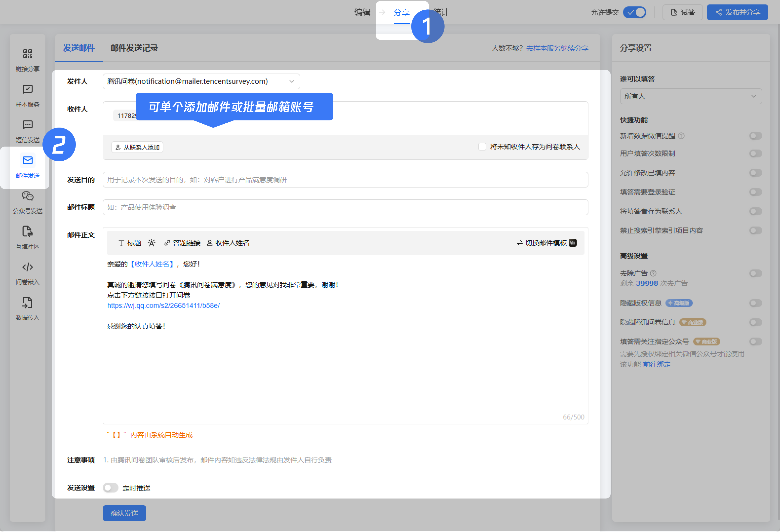780x532 pixels.
Task: Enable 去除广告 toggle
Action: (756, 273)
